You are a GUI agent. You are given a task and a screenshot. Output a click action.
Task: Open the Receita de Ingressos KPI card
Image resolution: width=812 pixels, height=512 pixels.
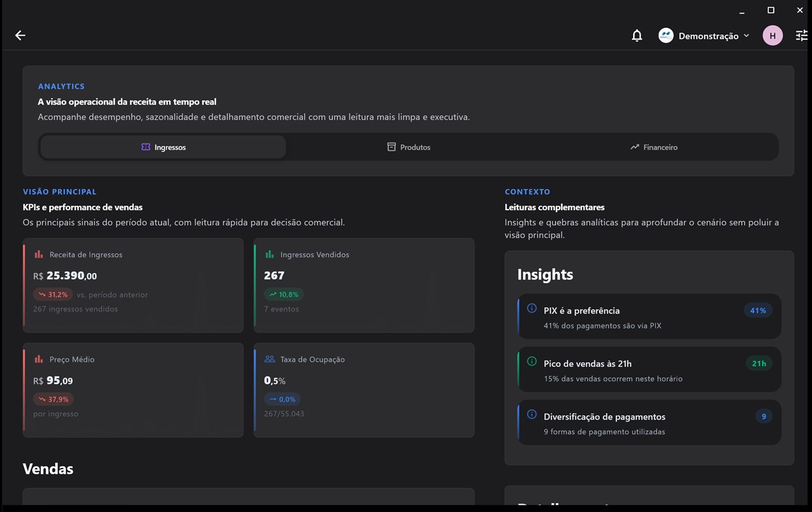133,285
